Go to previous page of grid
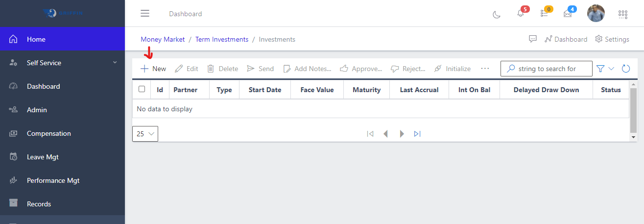Image resolution: width=644 pixels, height=224 pixels. [386, 133]
